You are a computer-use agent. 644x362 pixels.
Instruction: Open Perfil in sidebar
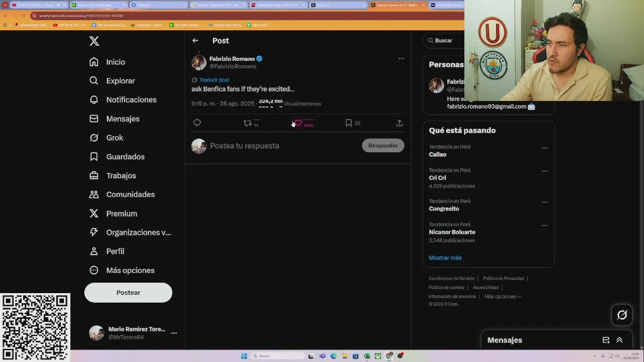click(x=107, y=251)
